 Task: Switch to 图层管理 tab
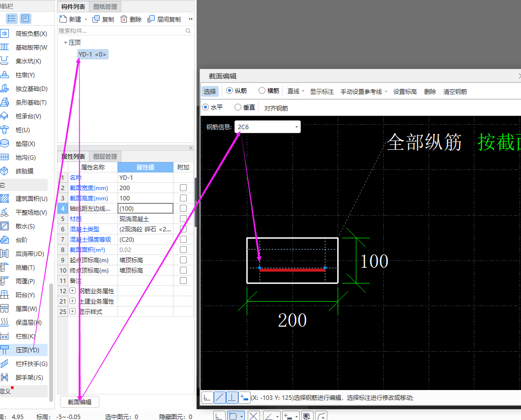click(105, 156)
